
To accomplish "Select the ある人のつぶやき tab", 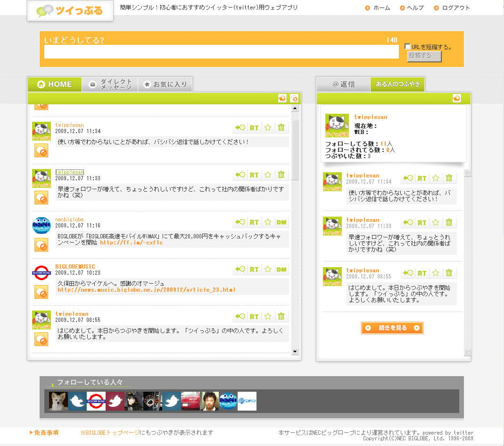I will click(x=397, y=84).
